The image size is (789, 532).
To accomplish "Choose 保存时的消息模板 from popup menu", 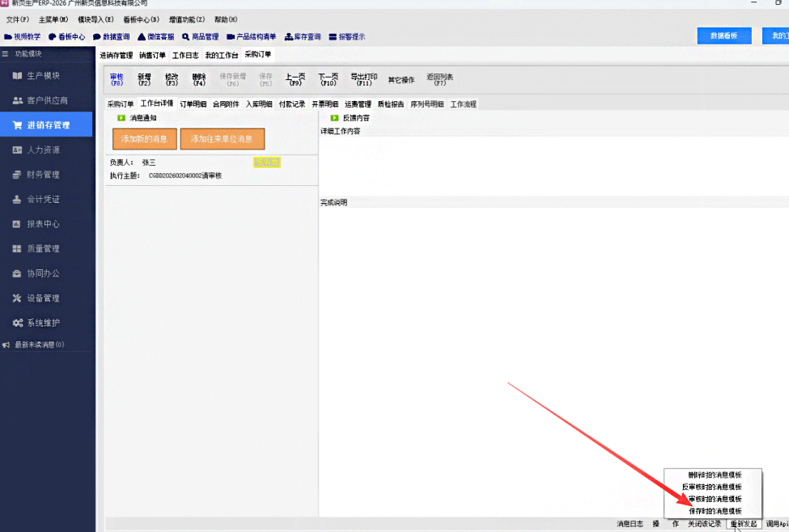I will pyautogui.click(x=714, y=511).
